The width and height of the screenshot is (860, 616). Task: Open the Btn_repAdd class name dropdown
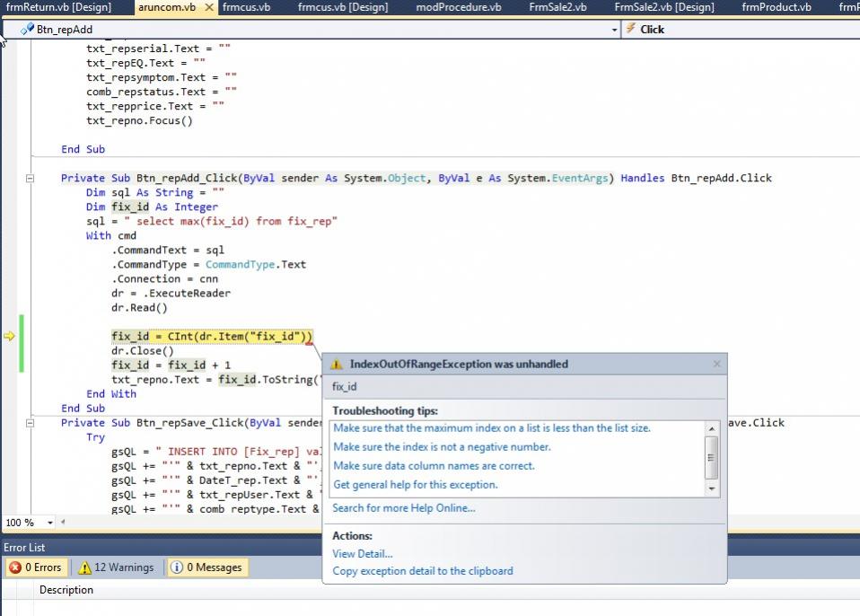tap(615, 30)
